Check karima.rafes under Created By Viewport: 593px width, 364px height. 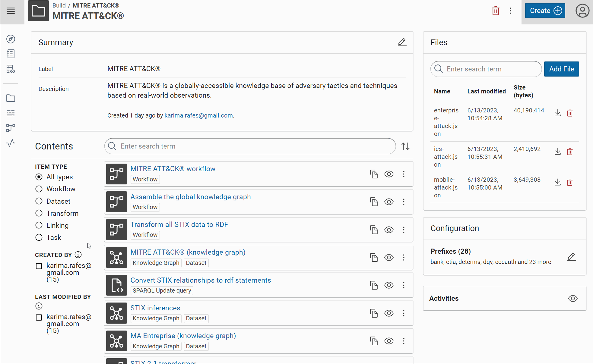(39, 266)
